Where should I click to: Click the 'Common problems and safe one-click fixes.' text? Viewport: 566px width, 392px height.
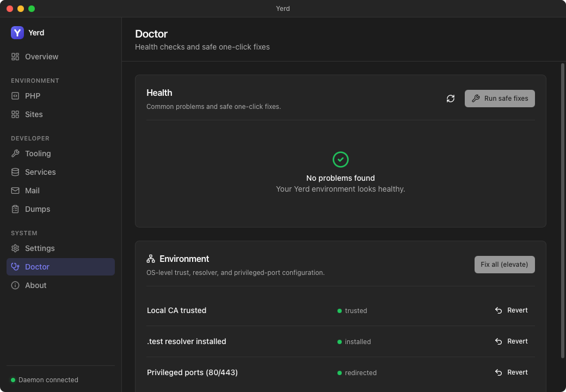click(213, 107)
